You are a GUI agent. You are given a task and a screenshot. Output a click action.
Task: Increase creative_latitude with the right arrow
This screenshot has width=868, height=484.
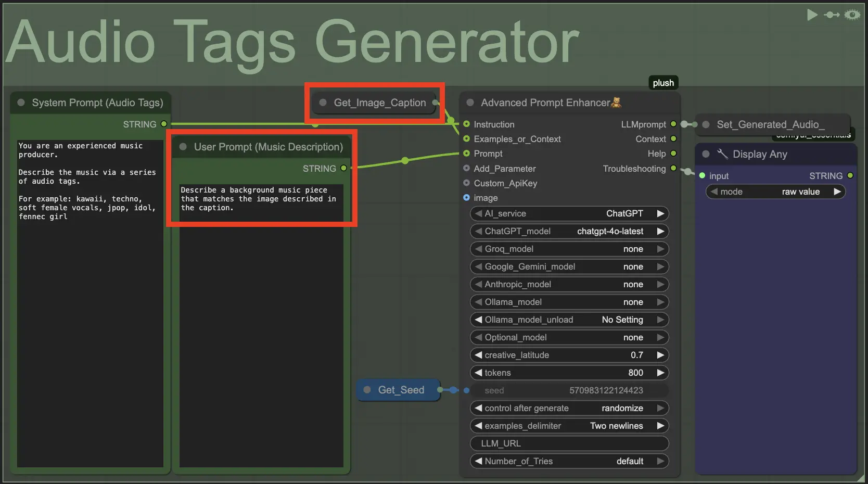click(660, 355)
